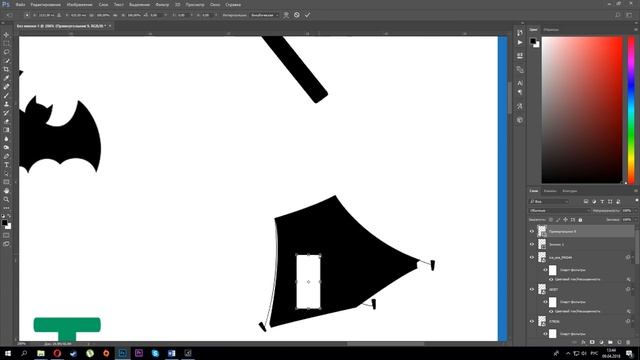This screenshot has height=360, width=640.
Task: Open the Actions panel play icon
Action: pyautogui.click(x=520, y=42)
